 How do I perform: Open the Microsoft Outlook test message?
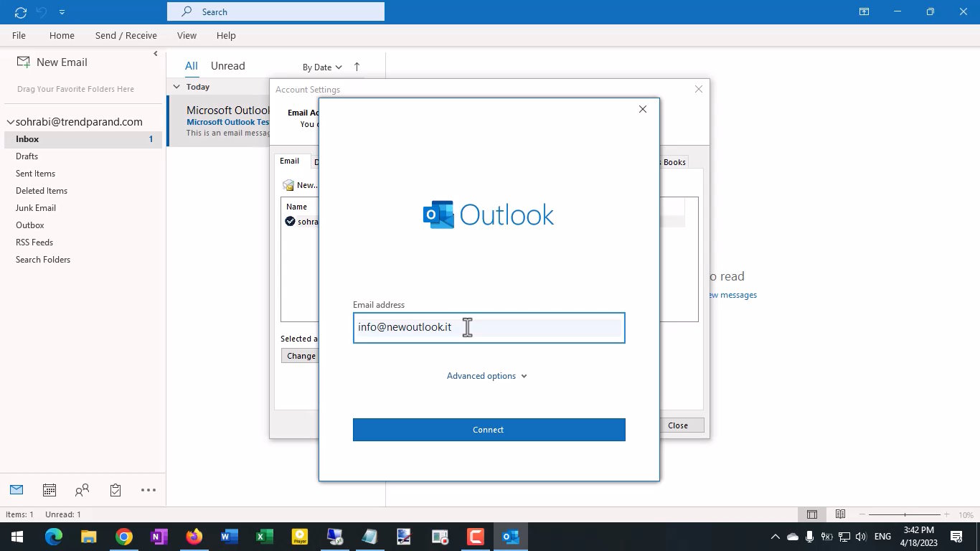(219, 121)
